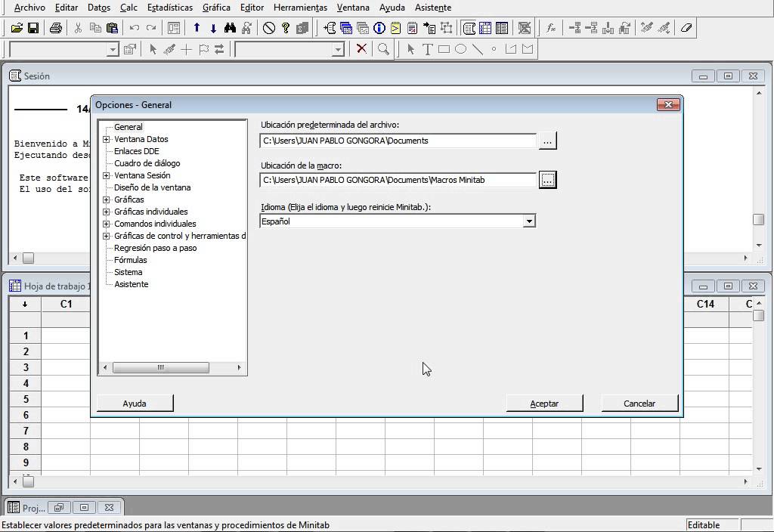Image resolution: width=774 pixels, height=532 pixels.
Task: Open the Herramientas menu
Action: click(300, 8)
